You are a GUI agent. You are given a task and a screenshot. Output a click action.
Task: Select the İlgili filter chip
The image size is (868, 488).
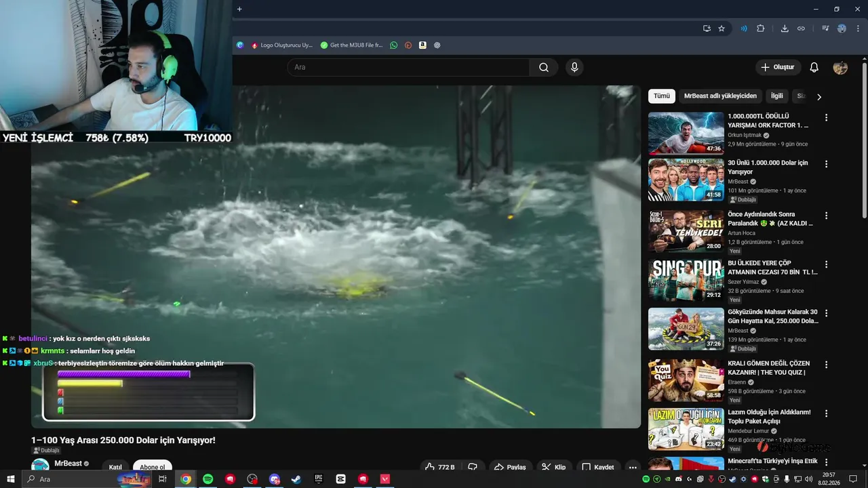[x=777, y=96]
